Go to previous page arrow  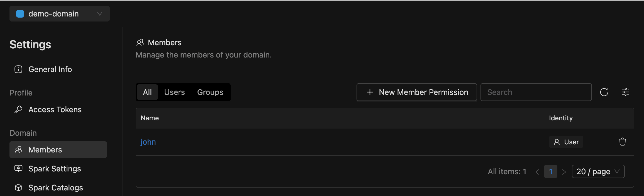pyautogui.click(x=537, y=172)
